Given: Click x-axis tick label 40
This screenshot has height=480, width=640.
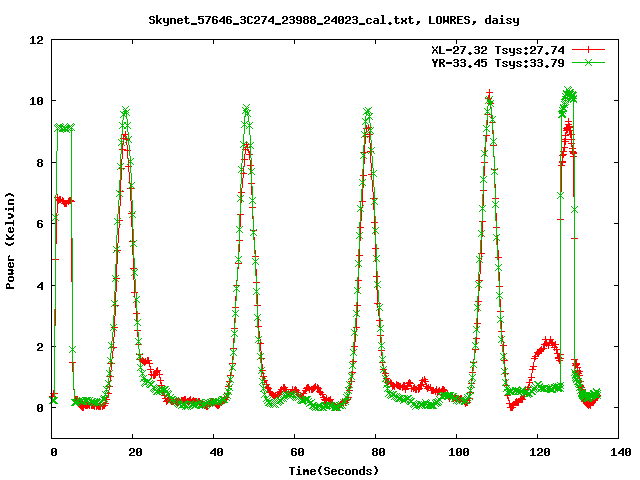Looking at the screenshot, I should click(x=216, y=452).
